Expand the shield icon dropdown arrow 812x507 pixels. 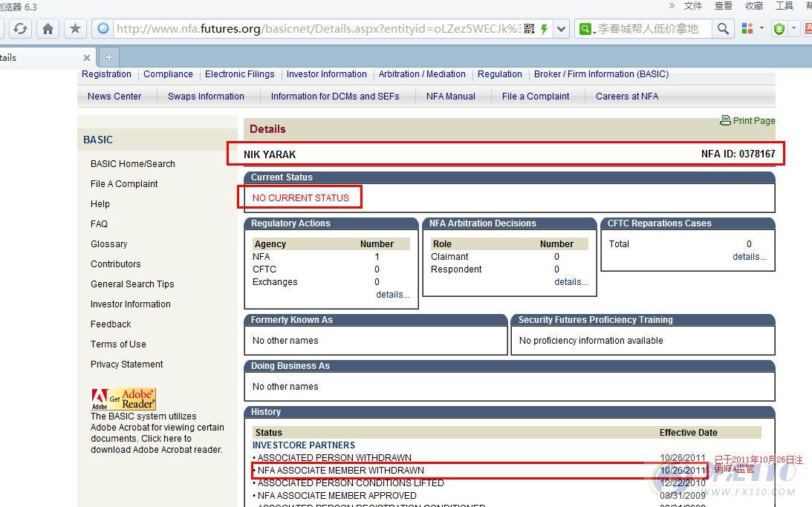pyautogui.click(x=793, y=28)
